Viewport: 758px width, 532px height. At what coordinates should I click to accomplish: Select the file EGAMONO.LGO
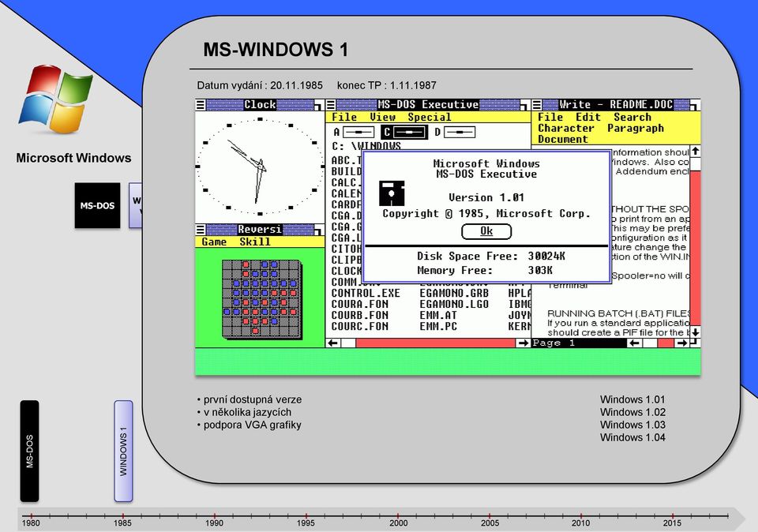[454, 305]
